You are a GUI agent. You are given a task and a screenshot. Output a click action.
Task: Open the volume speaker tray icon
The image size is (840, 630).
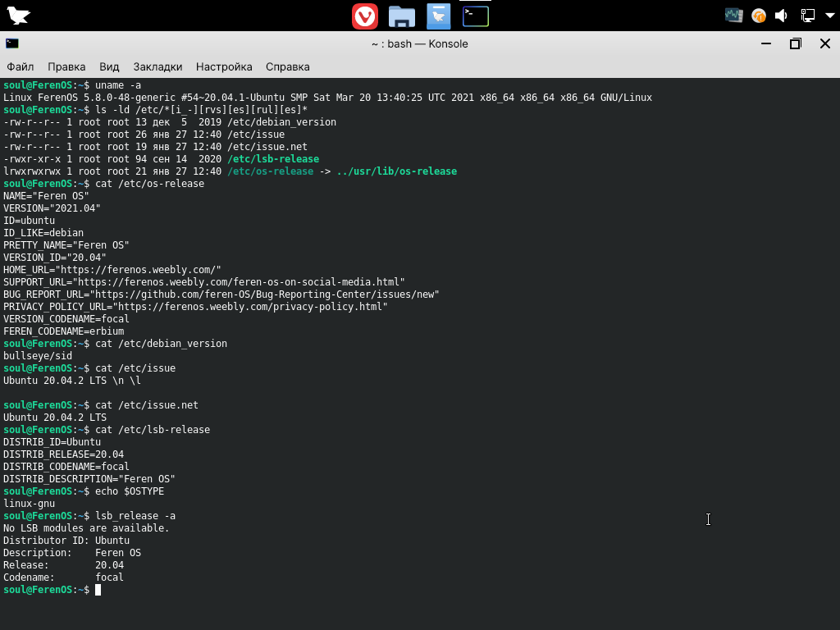[x=782, y=16]
